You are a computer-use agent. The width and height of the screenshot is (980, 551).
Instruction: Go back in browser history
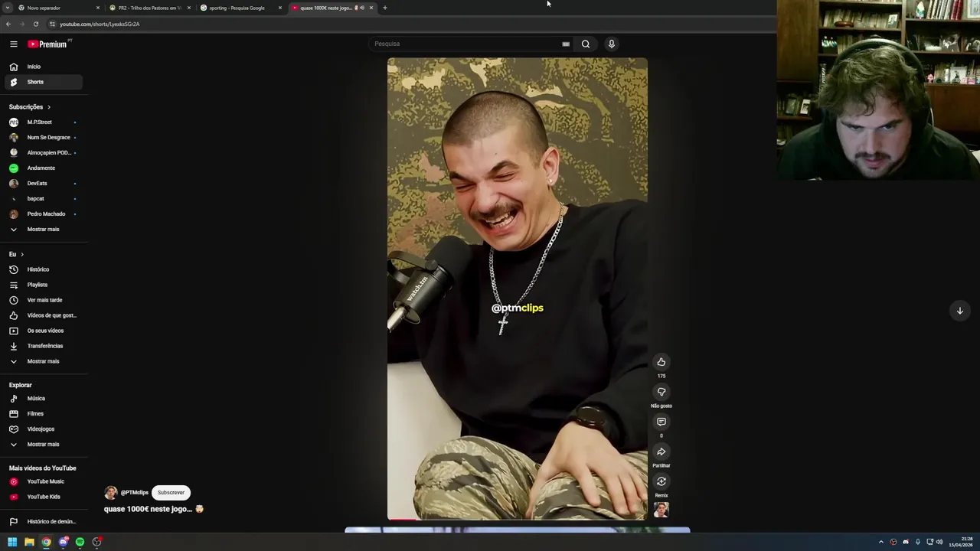(x=8, y=24)
